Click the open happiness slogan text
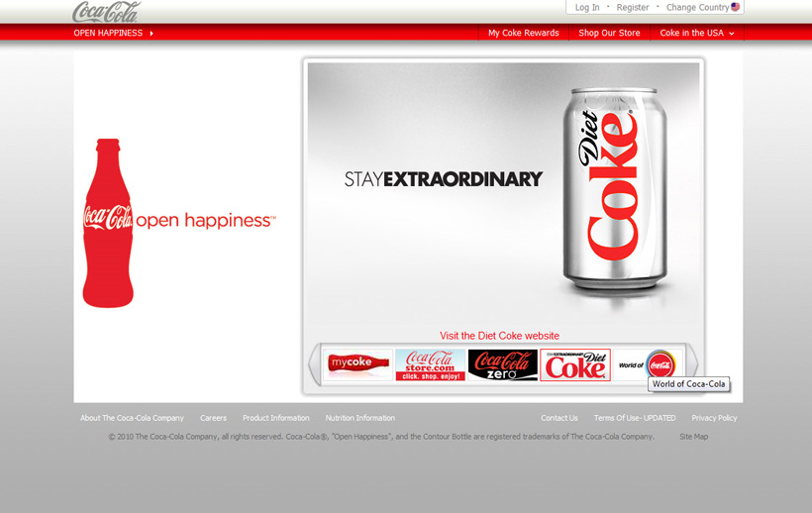Image resolution: width=812 pixels, height=513 pixels. [x=206, y=221]
